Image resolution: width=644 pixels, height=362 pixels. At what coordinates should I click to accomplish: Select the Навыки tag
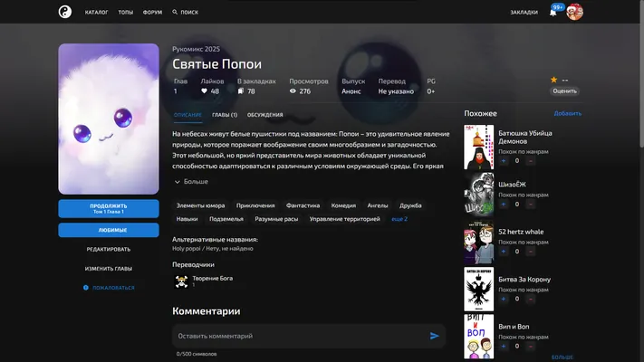(x=187, y=219)
